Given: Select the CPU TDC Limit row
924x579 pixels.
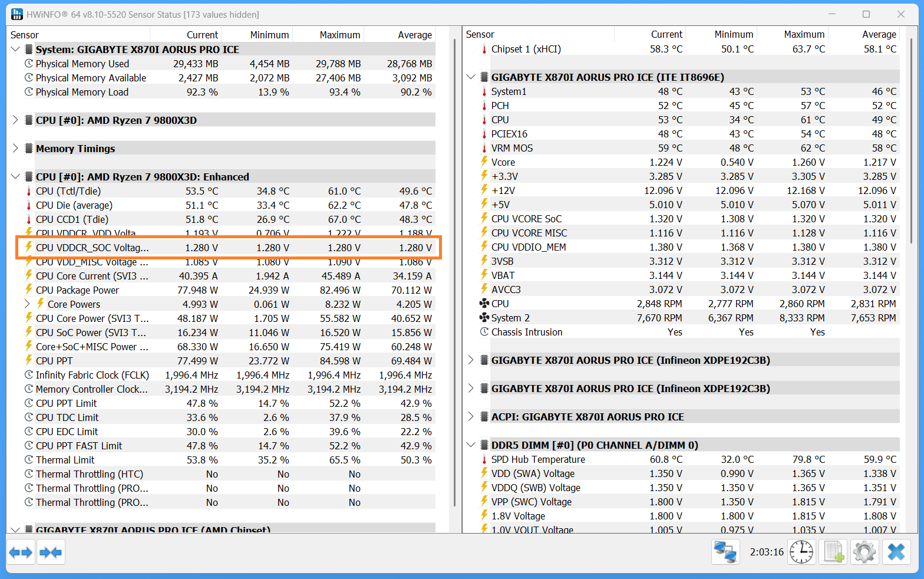Looking at the screenshot, I should (229, 417).
